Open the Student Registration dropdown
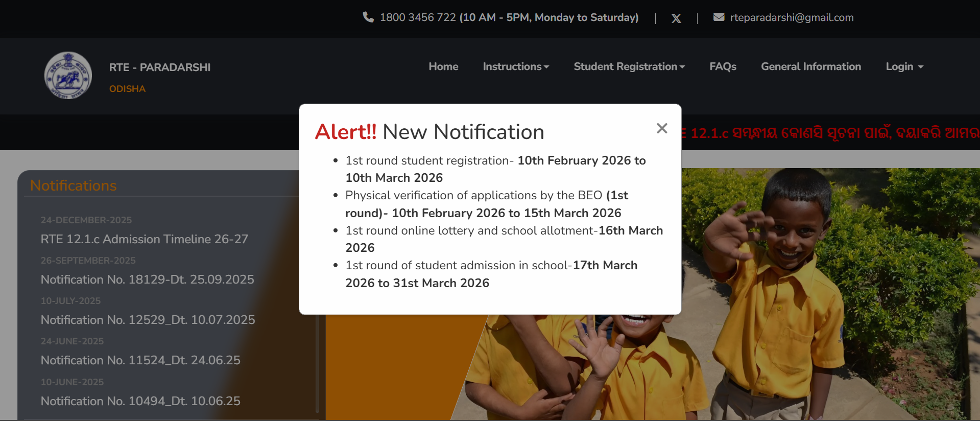The height and width of the screenshot is (421, 980). click(629, 66)
